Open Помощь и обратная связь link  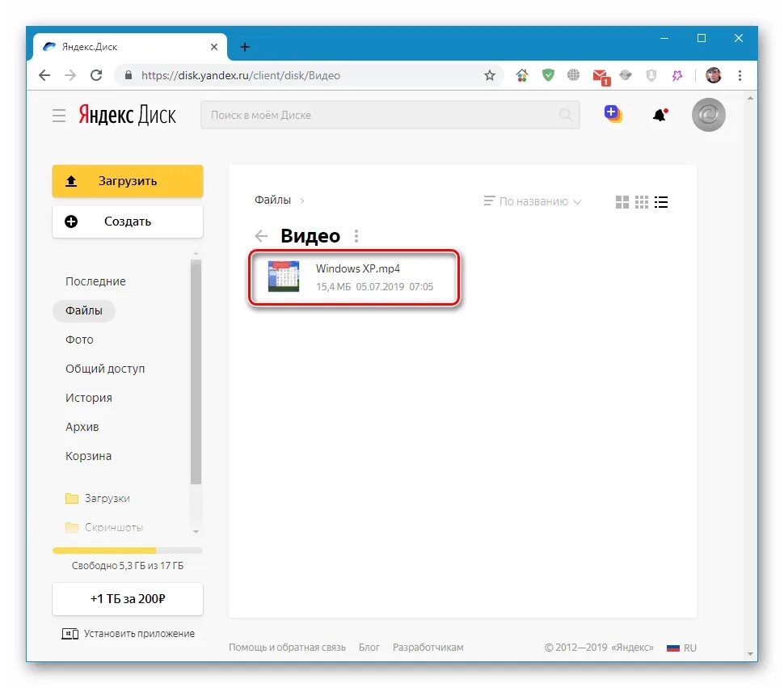tap(287, 648)
